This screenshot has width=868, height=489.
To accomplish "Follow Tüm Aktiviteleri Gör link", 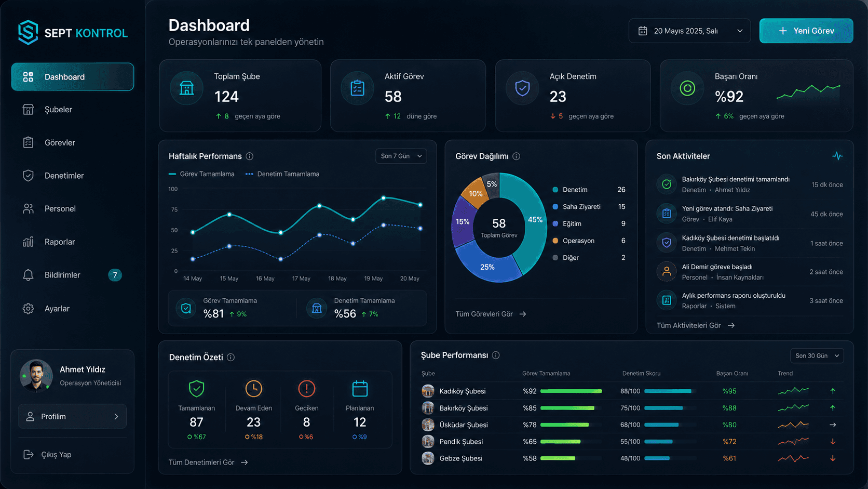I will 696,325.
